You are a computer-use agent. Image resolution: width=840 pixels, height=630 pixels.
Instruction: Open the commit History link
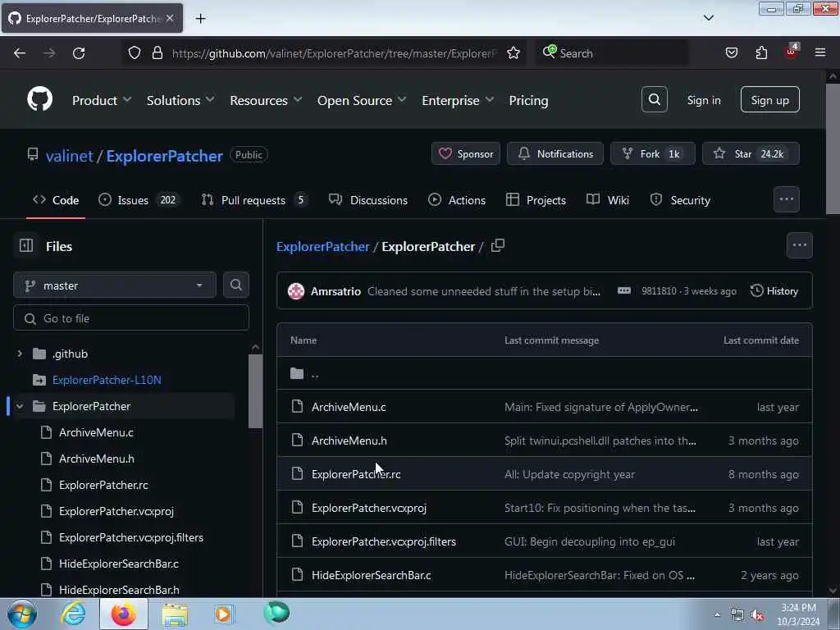[x=774, y=291]
